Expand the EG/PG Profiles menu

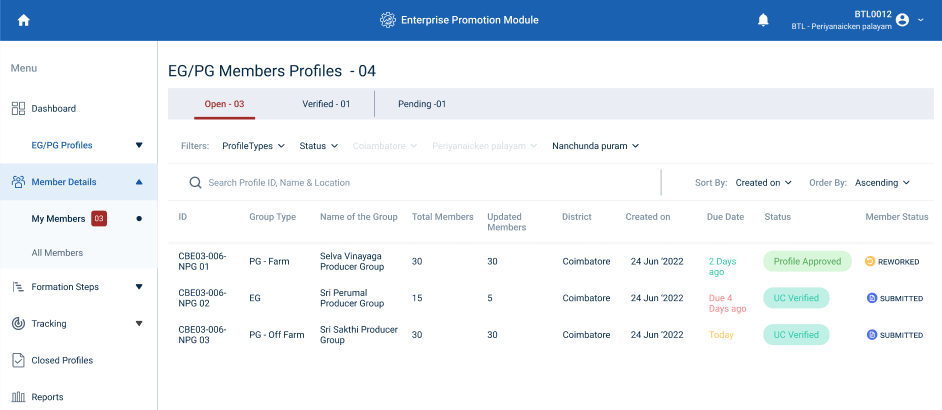[139, 145]
